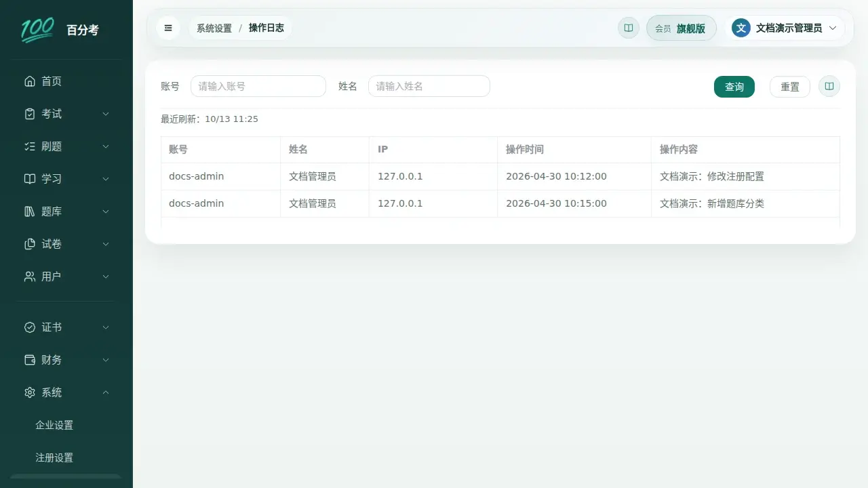Click 系统设置 breadcrumb
The height and width of the screenshot is (488, 868).
(x=214, y=28)
